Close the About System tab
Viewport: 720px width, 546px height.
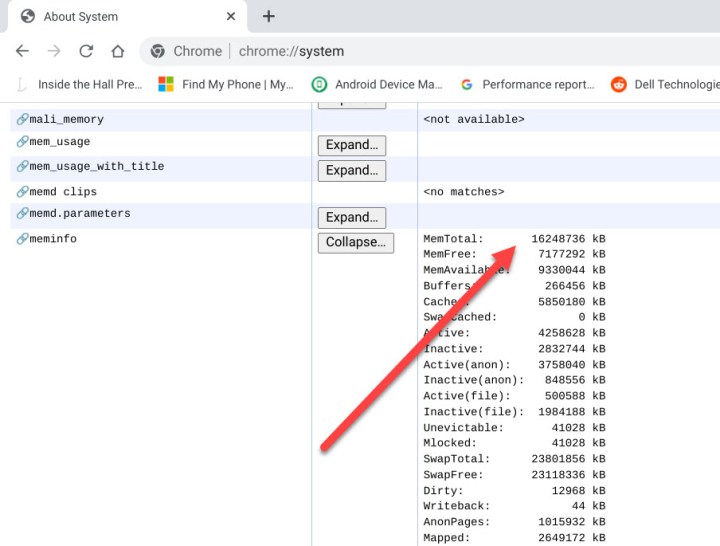231,17
